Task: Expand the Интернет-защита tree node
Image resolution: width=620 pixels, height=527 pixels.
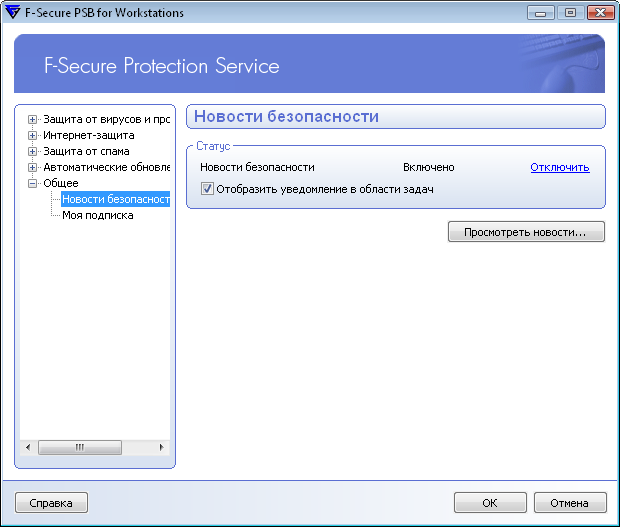Action: 32,136
